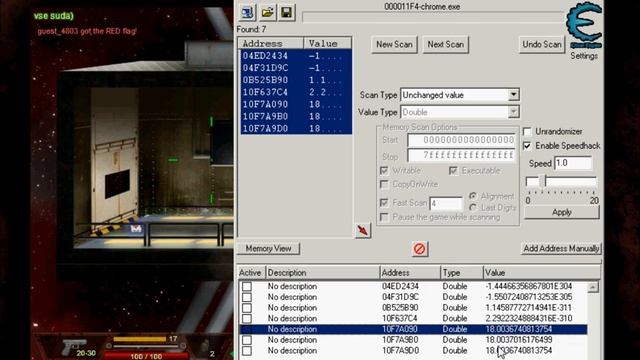Click the red clear list icon

(420, 249)
